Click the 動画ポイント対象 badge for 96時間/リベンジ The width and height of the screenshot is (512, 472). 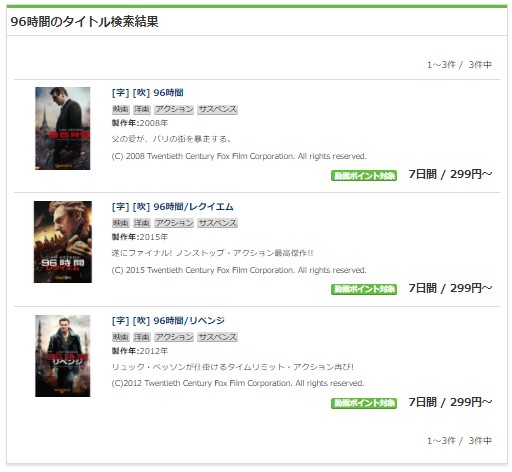point(364,403)
